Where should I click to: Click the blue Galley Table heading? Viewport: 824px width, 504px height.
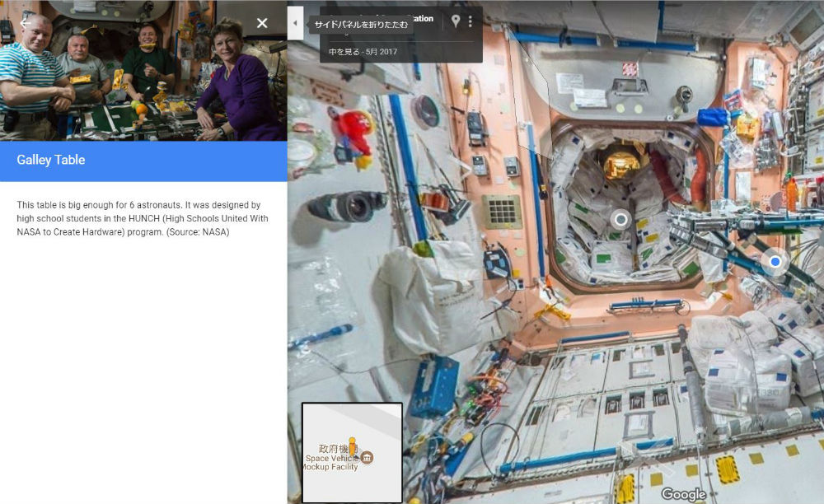point(51,160)
